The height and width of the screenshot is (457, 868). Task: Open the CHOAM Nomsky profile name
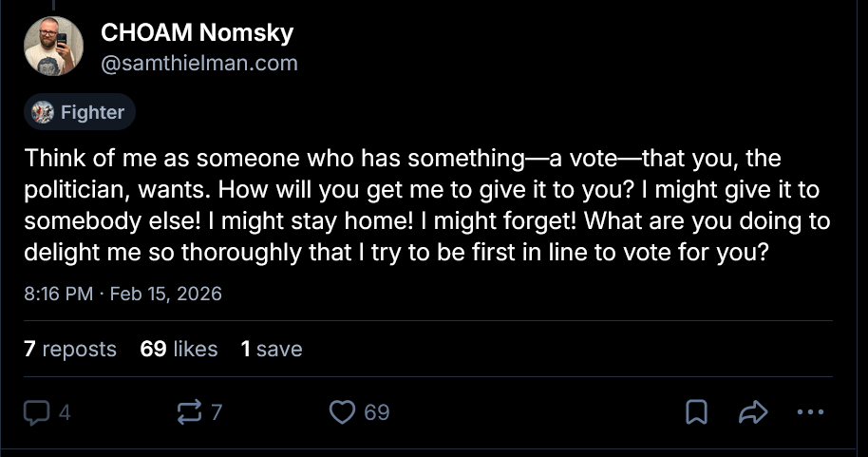[197, 33]
